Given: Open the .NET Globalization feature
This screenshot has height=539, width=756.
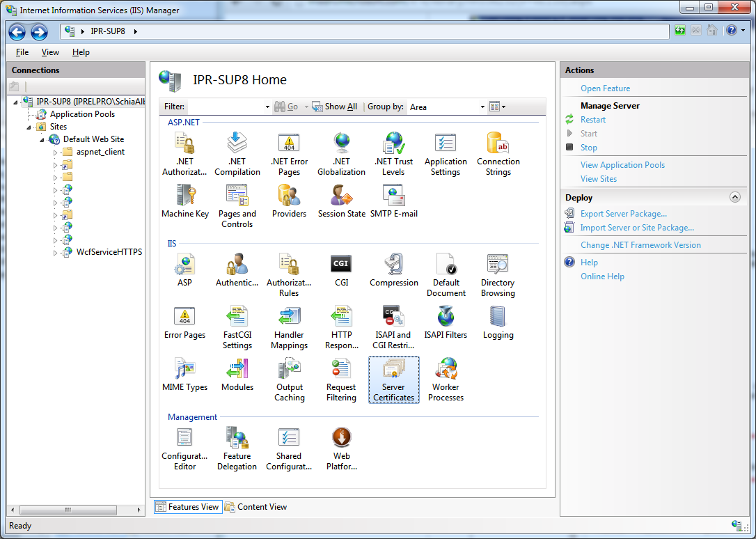Looking at the screenshot, I should click(x=341, y=154).
